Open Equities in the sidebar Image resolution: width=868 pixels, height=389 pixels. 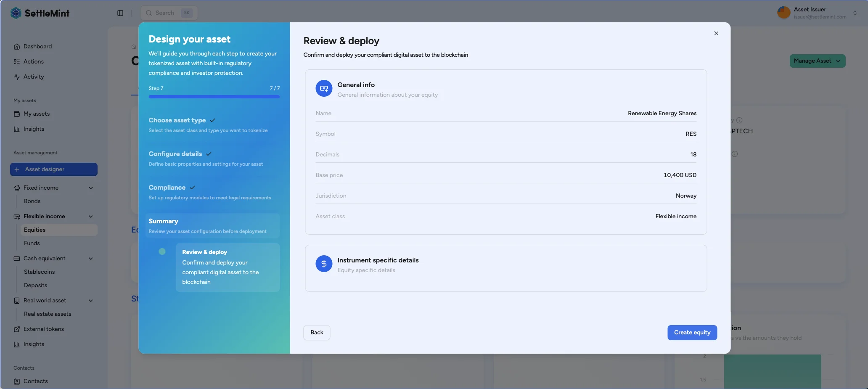click(35, 230)
